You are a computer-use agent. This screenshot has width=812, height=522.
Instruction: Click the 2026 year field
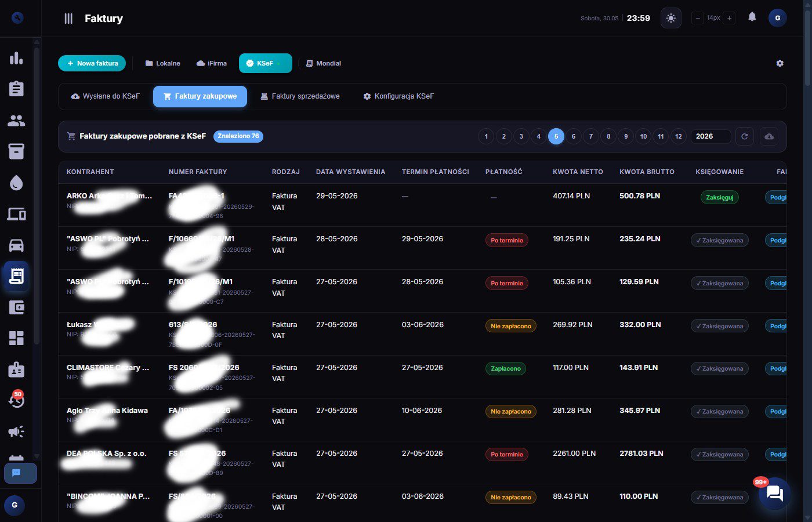(x=710, y=136)
